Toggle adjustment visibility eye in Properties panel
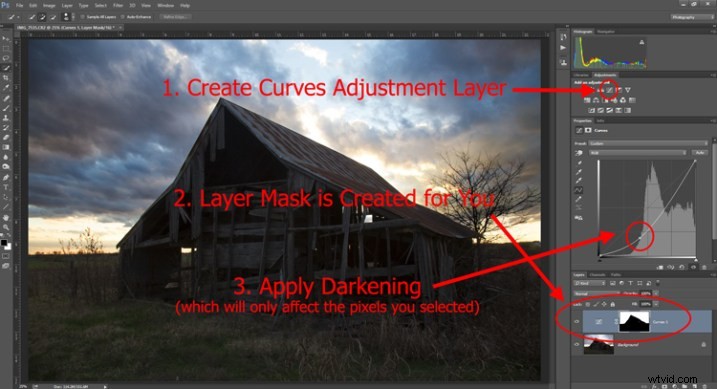The height and width of the screenshot is (389, 717). tap(693, 267)
